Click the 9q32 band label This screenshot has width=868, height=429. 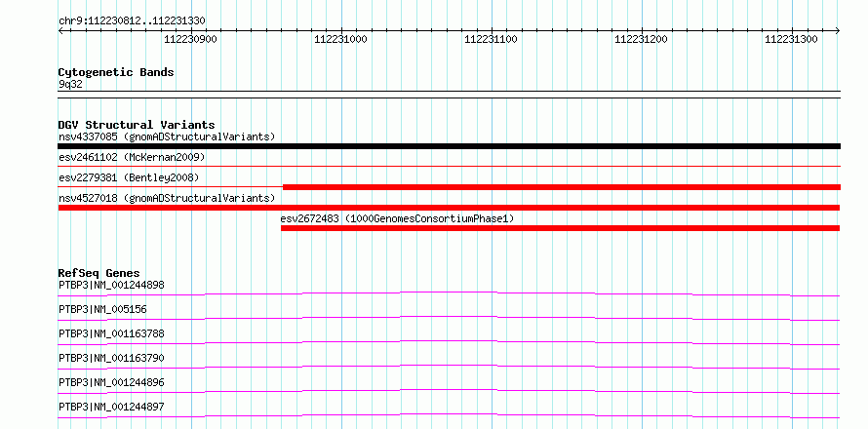[x=70, y=84]
